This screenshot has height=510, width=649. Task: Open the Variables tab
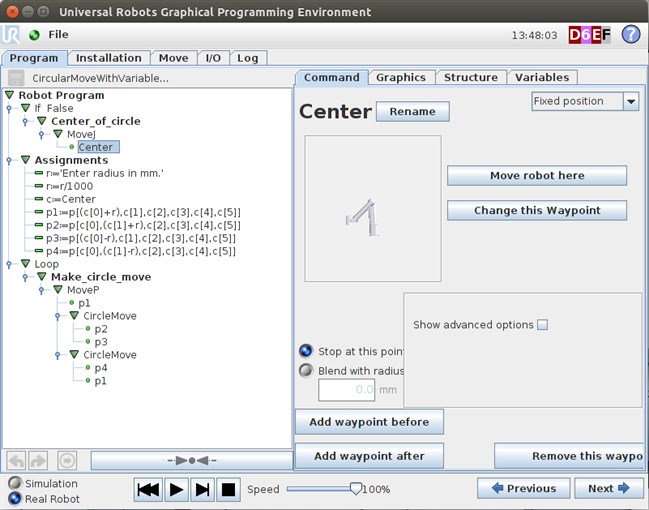coord(542,77)
